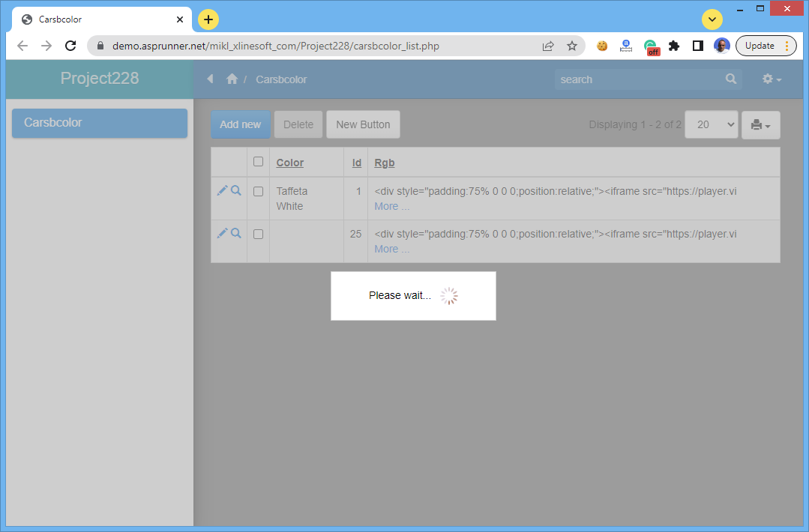809x532 pixels.
Task: Open the records-per-page dropdown showing 20
Action: tap(712, 125)
